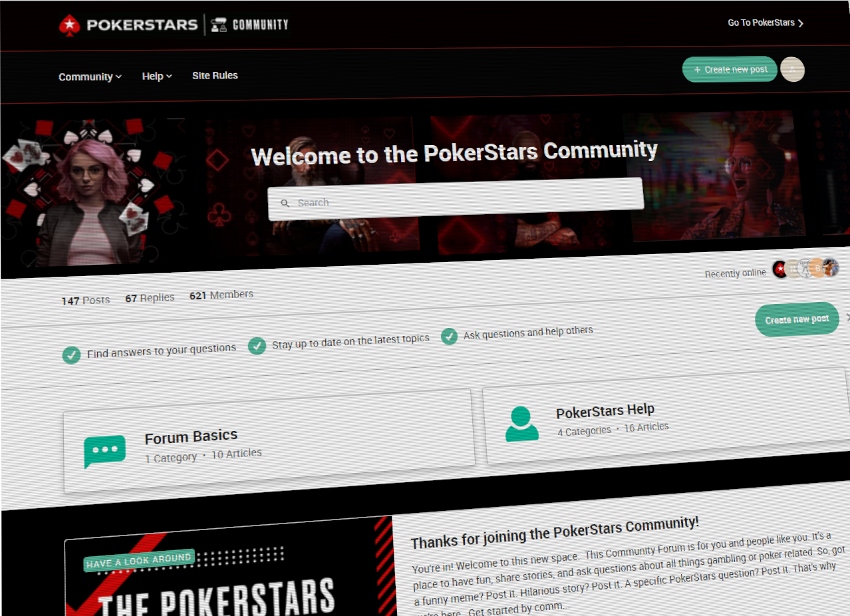Click the 'Find answers to your questions' checkmark
Image resolution: width=850 pixels, height=616 pixels.
point(71,355)
